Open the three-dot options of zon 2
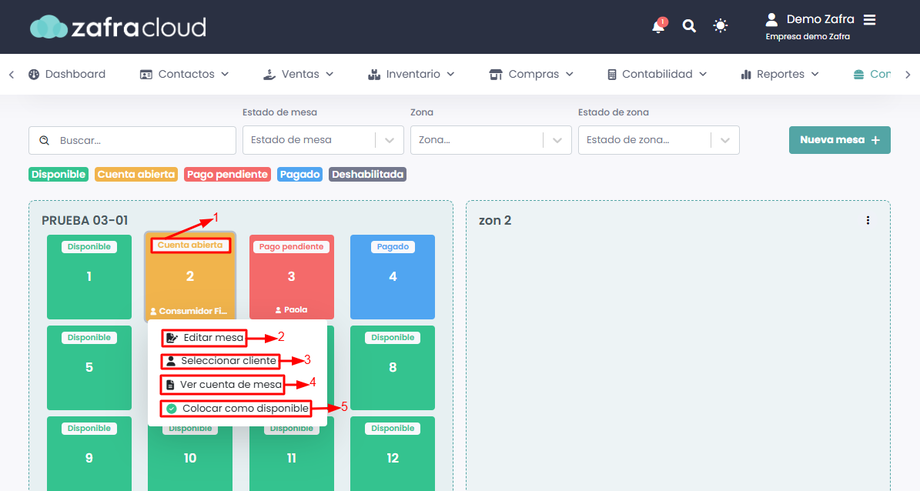Viewport: 920px width, 491px height. click(x=868, y=221)
